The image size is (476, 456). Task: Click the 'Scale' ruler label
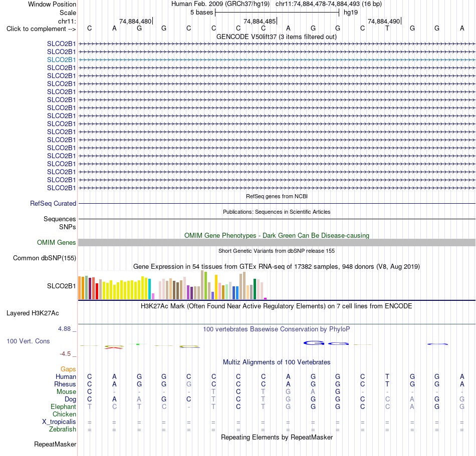68,13
